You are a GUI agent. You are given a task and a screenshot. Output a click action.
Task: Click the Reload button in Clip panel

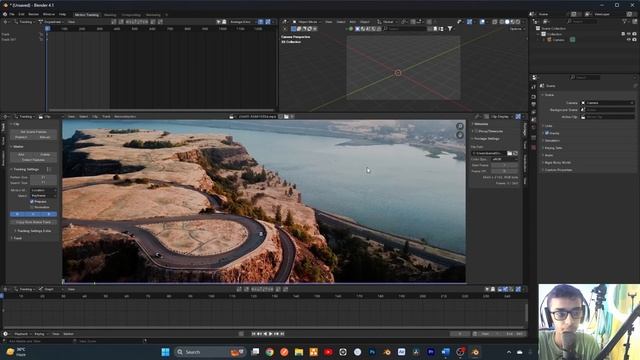coord(45,137)
